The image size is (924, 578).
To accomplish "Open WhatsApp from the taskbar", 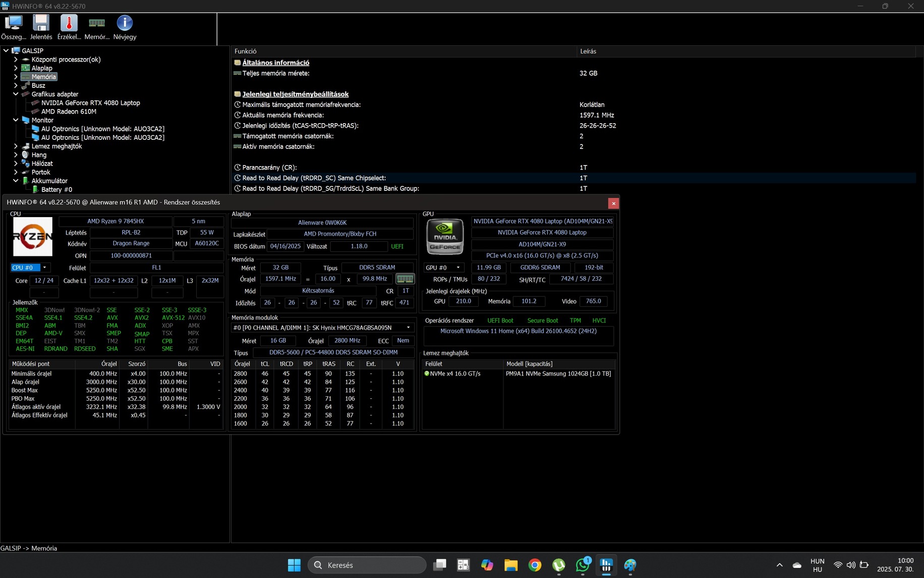I will point(582,565).
